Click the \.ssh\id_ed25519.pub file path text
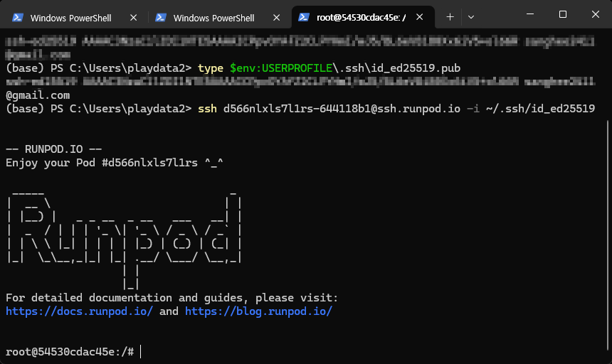Screen dimensions: 612x364 pyautogui.click(x=396, y=68)
